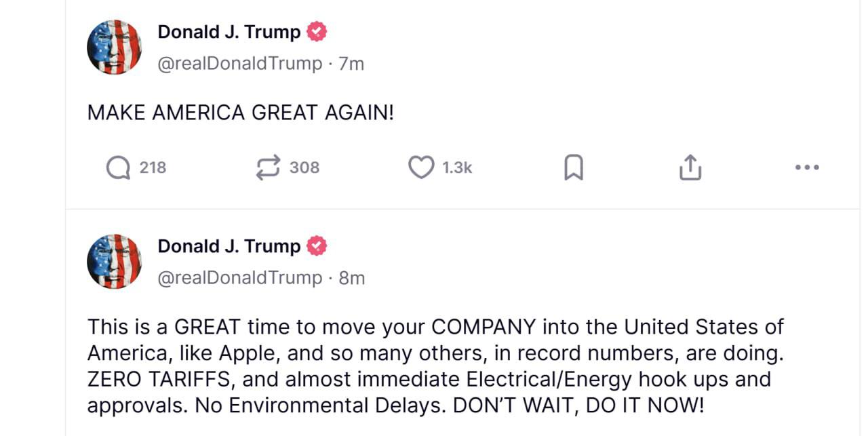Open @realDonaldTrump handle on the first post
This screenshot has height=436, width=868.
pyautogui.click(x=240, y=64)
